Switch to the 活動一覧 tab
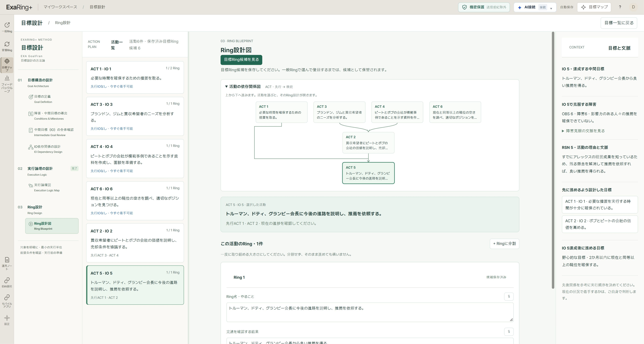644x344 pixels. [117, 45]
